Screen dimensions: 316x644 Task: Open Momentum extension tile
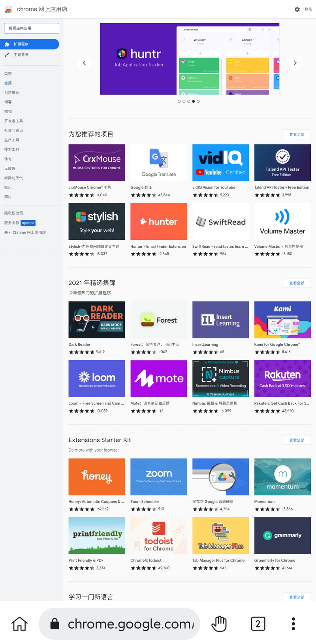coord(282,485)
